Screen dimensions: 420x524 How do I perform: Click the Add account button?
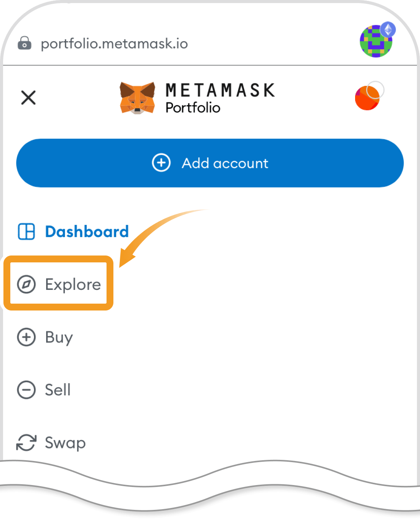(x=210, y=163)
